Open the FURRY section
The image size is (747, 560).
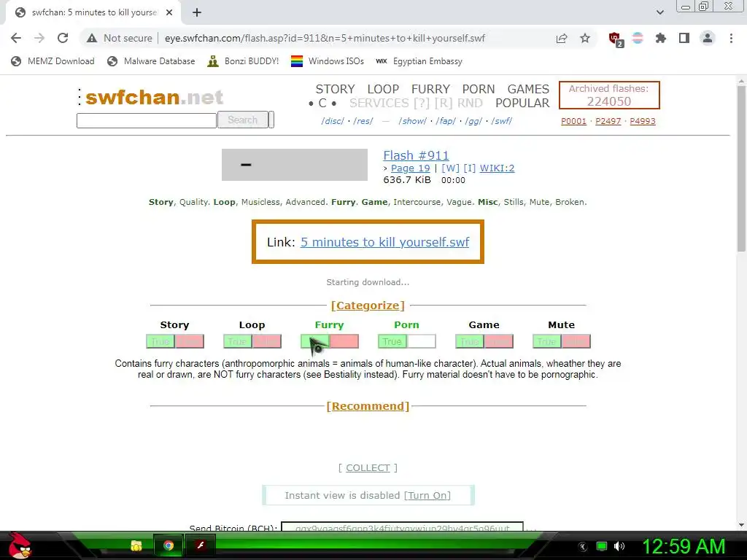[x=430, y=89]
